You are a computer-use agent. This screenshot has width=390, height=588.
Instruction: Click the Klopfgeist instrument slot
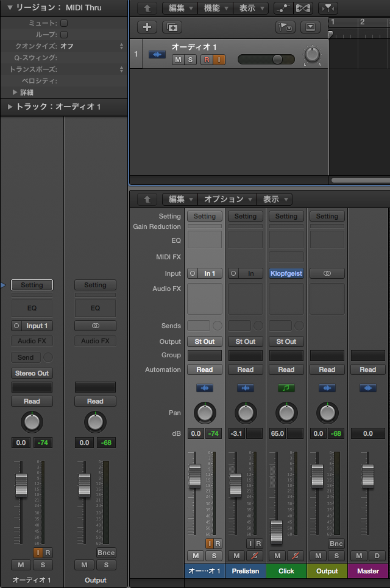(286, 274)
